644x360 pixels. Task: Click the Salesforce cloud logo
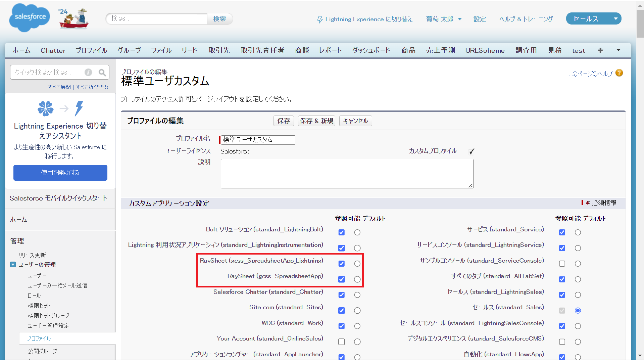pos(30,17)
